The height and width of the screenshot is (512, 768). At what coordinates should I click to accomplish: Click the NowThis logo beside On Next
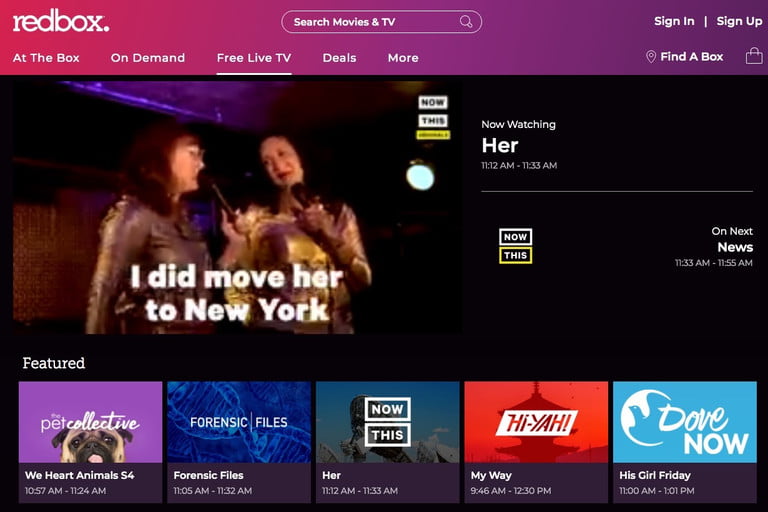515,246
